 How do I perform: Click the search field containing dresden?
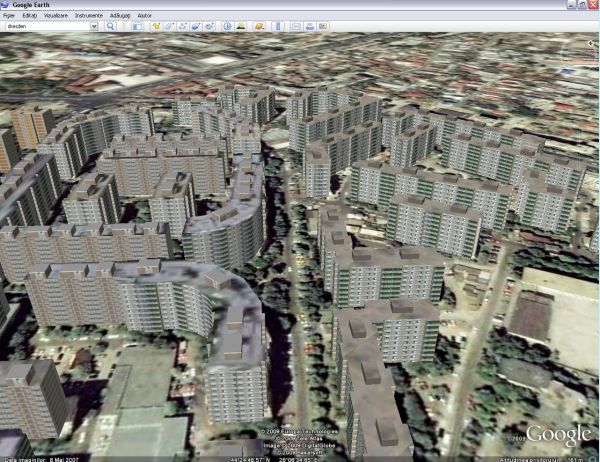pyautogui.click(x=45, y=25)
